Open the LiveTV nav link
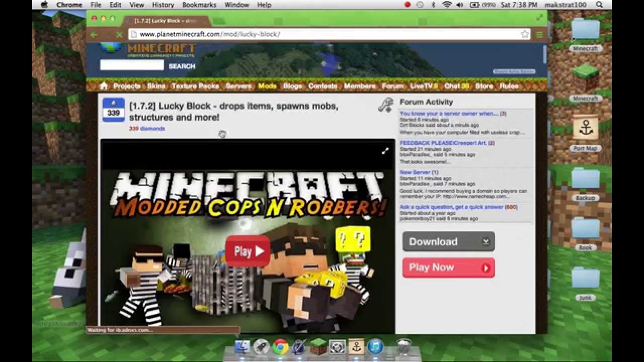 point(424,86)
